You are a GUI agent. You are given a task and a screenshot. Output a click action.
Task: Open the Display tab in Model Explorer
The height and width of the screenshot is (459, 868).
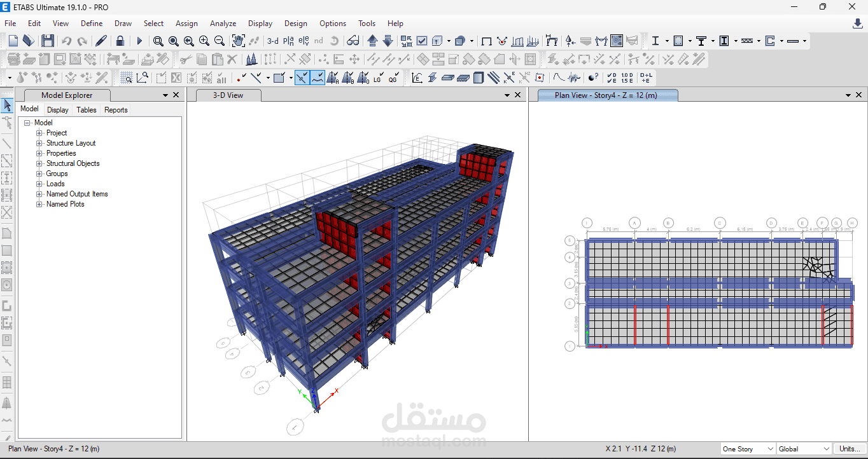(x=58, y=110)
